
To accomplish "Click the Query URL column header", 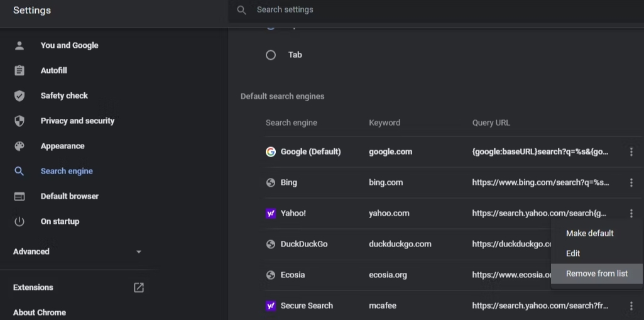I will 491,123.
